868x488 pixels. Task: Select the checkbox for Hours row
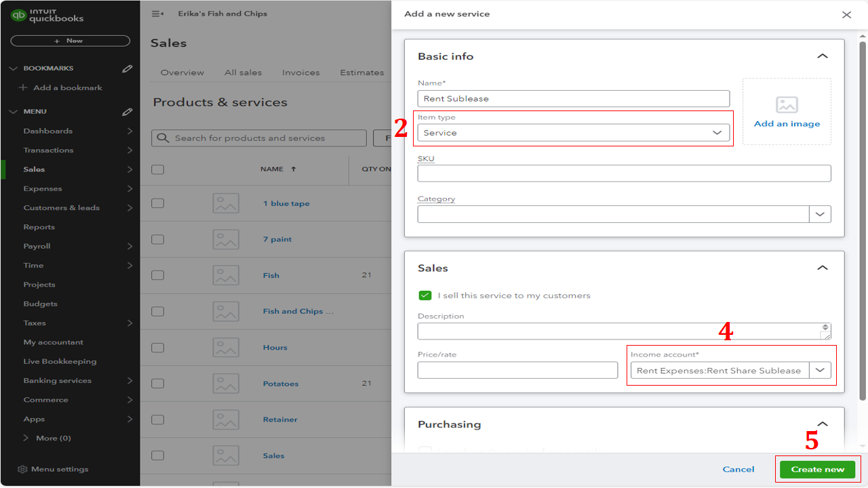tap(157, 348)
